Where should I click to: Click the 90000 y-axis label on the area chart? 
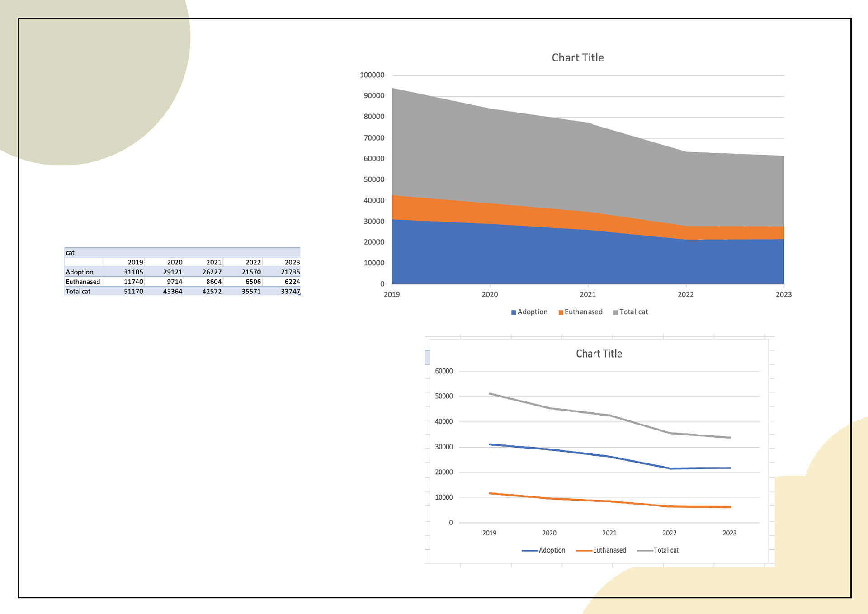[x=374, y=96]
